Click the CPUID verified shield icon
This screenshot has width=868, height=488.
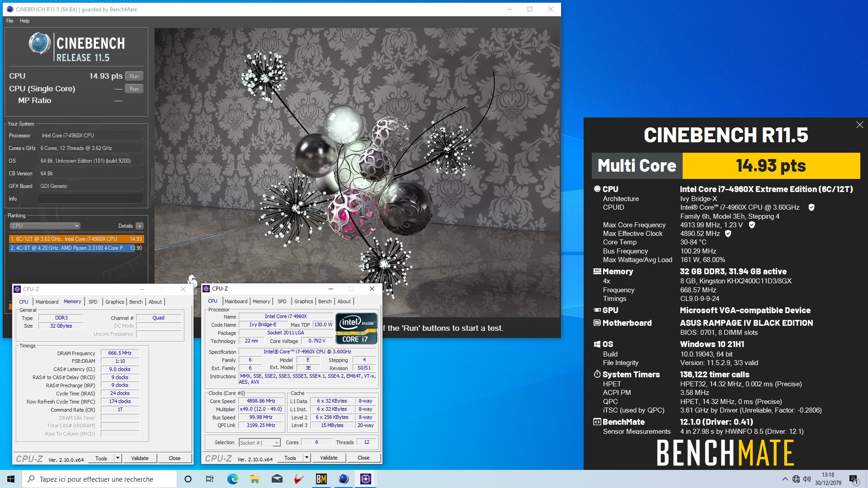tap(811, 207)
